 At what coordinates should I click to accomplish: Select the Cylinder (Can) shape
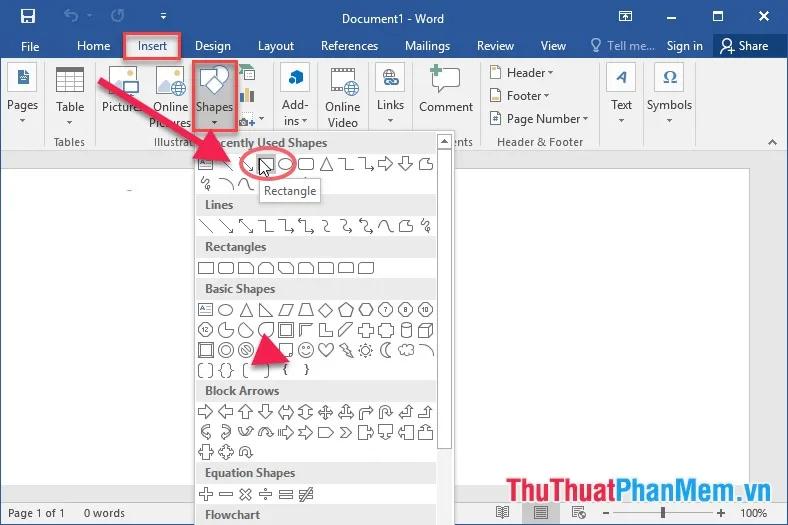[x=407, y=330]
